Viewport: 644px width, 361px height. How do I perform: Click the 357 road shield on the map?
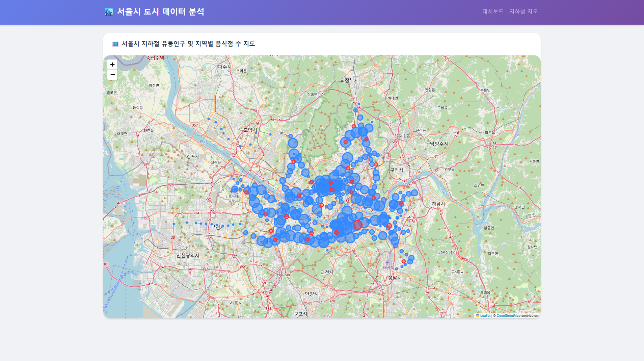pyautogui.click(x=195, y=125)
